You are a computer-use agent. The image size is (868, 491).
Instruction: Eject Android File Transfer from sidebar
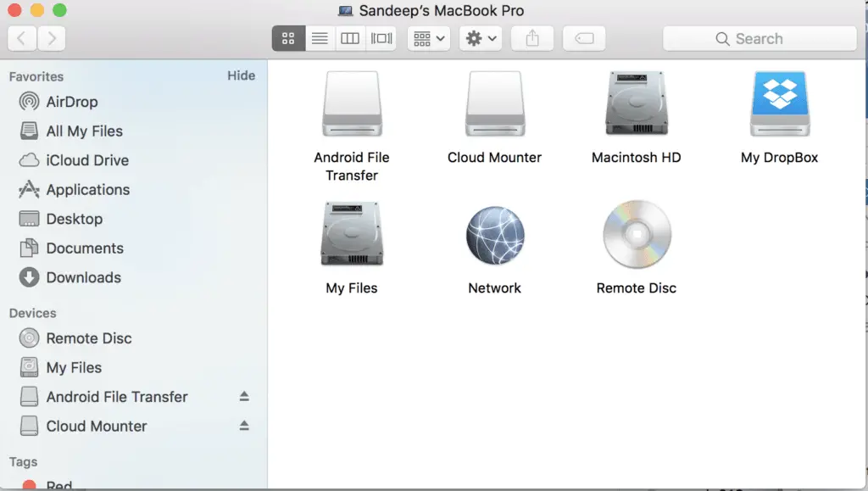click(x=244, y=396)
